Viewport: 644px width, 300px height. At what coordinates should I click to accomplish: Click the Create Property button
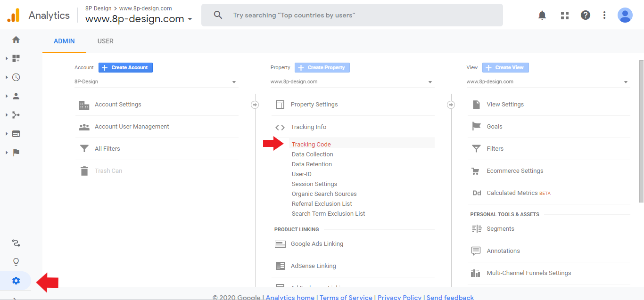(x=322, y=68)
